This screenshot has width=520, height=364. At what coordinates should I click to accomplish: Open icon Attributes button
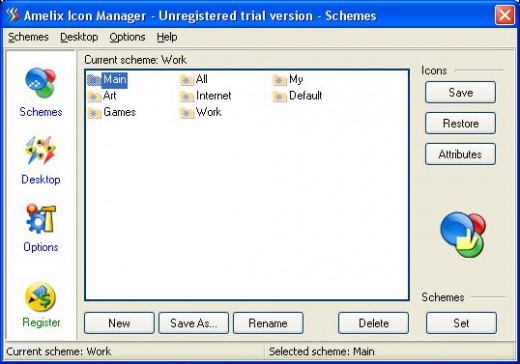[460, 154]
